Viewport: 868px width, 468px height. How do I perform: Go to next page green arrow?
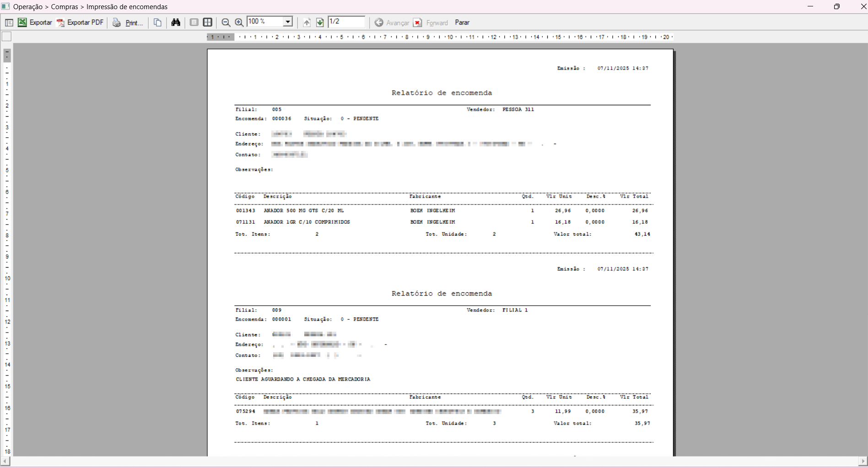pyautogui.click(x=320, y=22)
